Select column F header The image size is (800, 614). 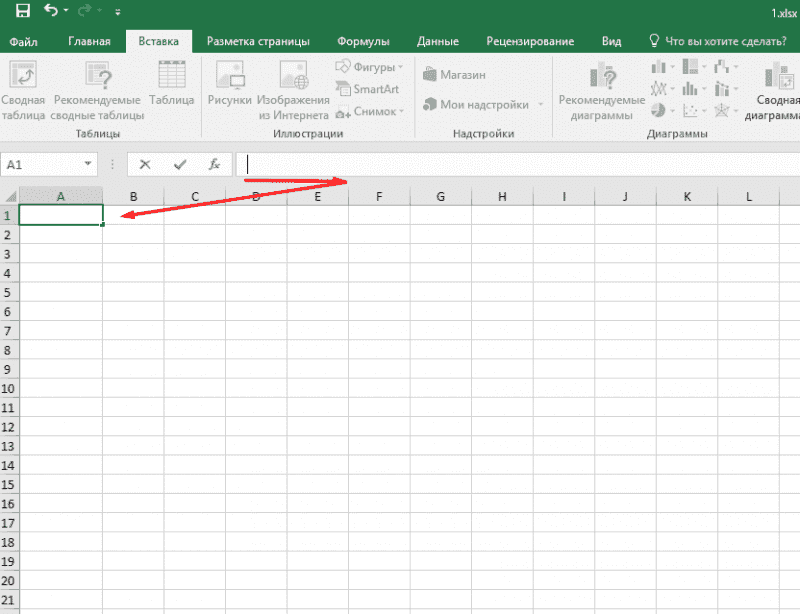pyautogui.click(x=379, y=196)
